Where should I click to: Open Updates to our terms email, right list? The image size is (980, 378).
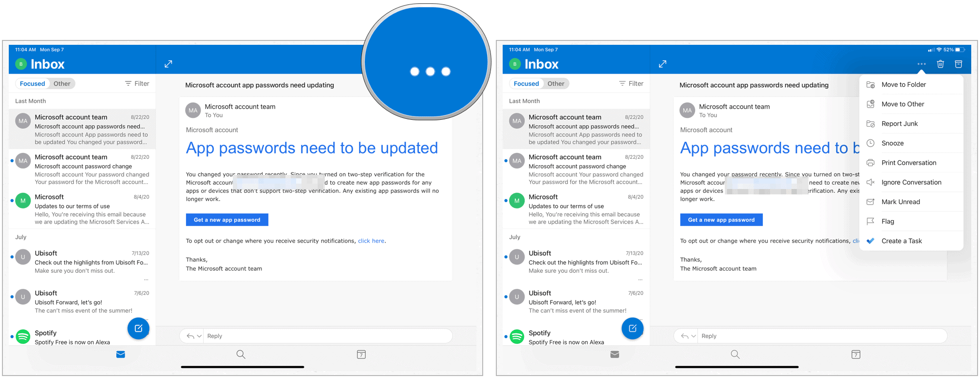point(576,209)
